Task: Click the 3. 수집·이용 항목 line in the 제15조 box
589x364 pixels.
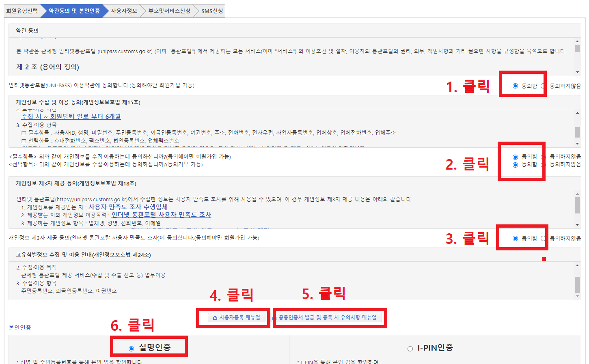Action: (37, 125)
